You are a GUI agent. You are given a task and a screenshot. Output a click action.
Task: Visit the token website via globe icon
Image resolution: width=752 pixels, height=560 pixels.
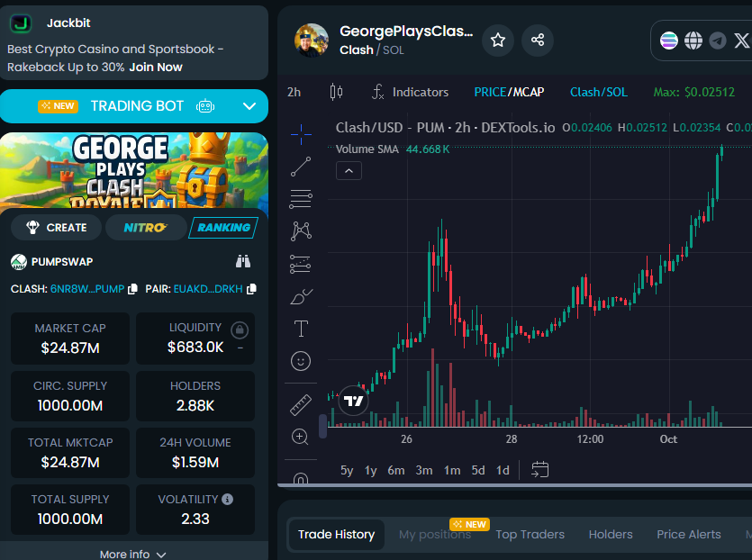pyautogui.click(x=693, y=41)
